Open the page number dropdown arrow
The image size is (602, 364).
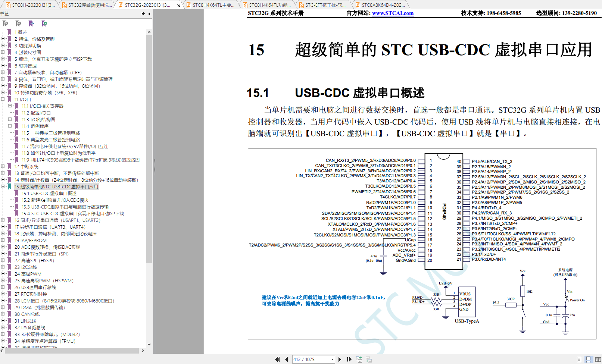click(332, 360)
